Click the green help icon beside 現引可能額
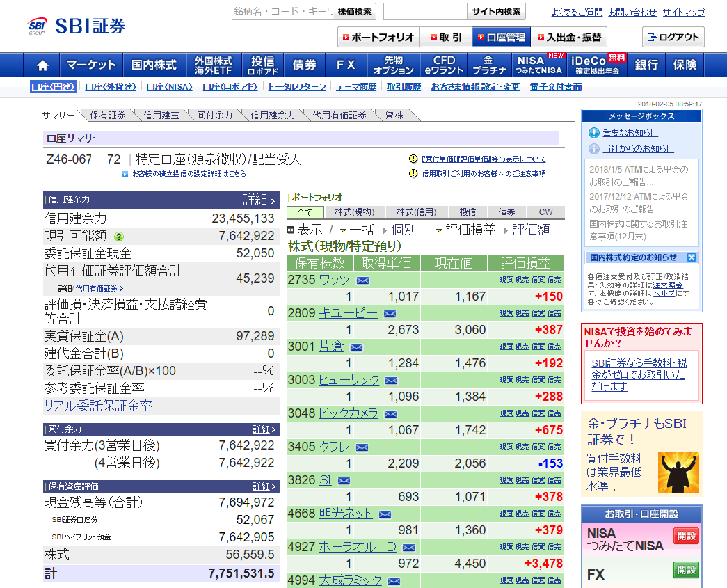The width and height of the screenshot is (727, 588). (x=119, y=237)
